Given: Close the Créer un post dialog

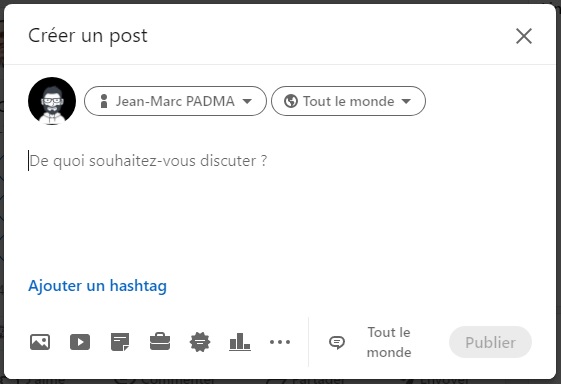Looking at the screenshot, I should [x=524, y=36].
